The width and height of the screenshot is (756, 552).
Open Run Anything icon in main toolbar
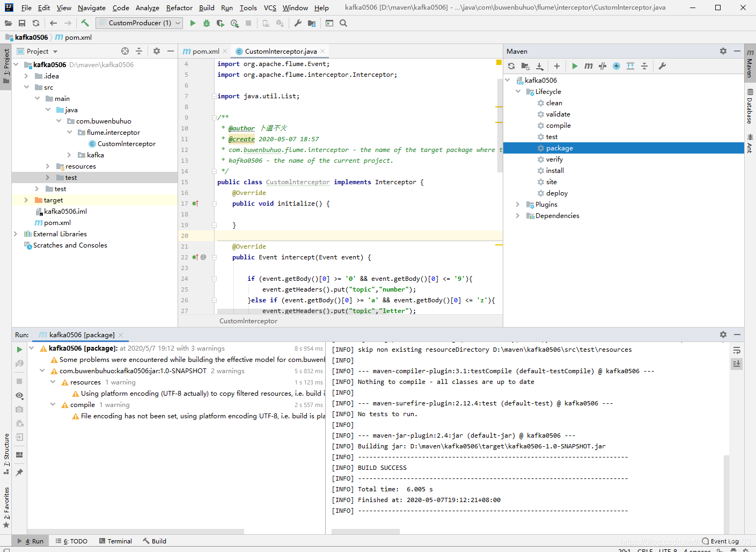pyautogui.click(x=329, y=23)
